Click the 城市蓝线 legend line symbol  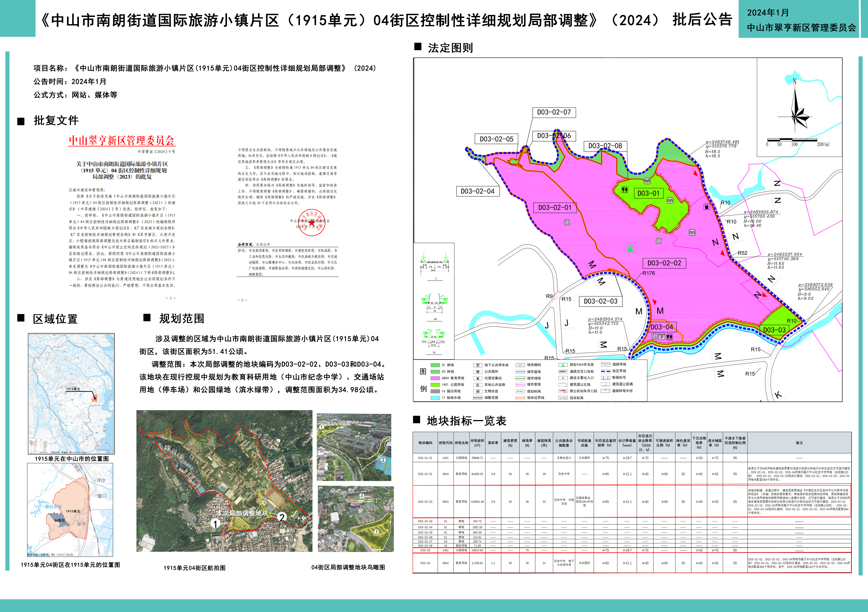click(x=520, y=372)
